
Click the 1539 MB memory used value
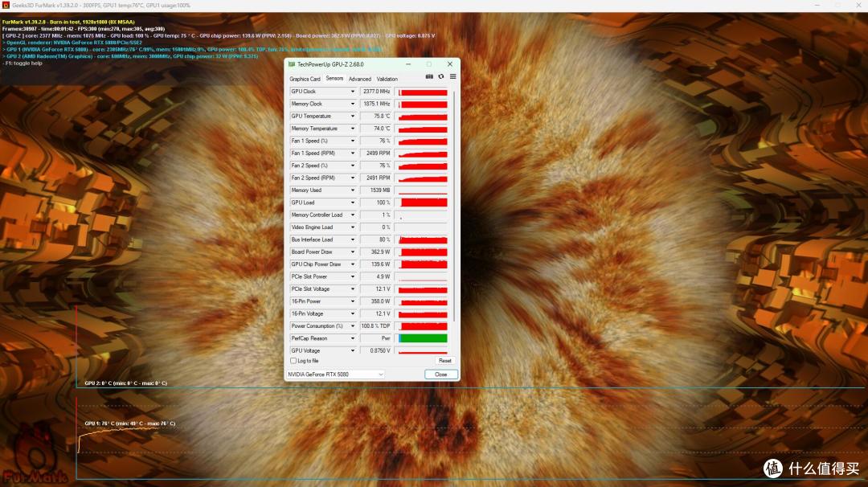click(x=376, y=190)
